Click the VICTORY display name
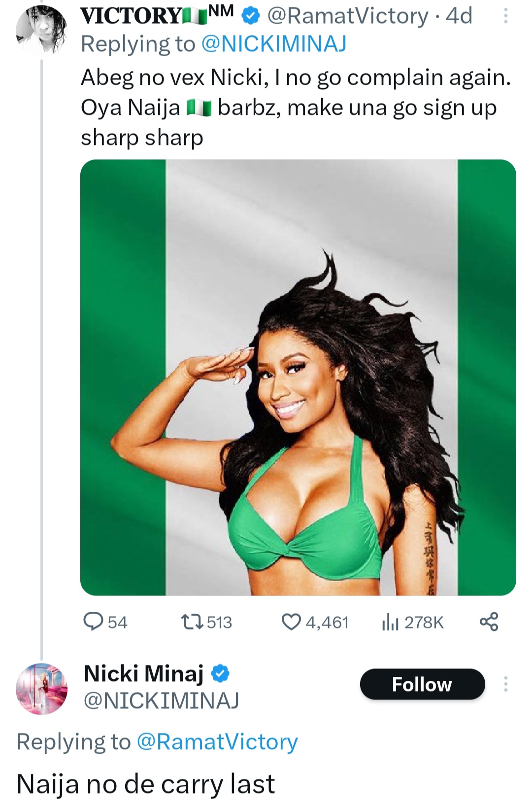The image size is (532, 805). pos(131,16)
